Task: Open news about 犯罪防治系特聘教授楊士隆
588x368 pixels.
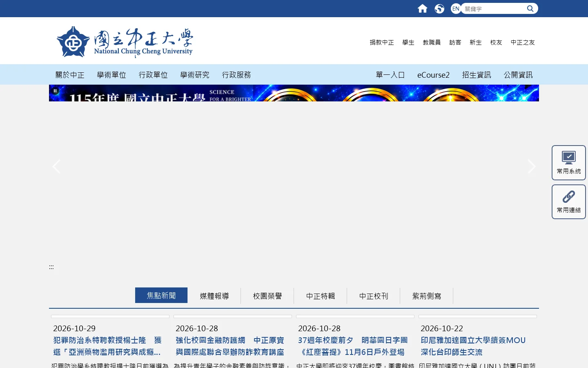Action: pos(107,346)
